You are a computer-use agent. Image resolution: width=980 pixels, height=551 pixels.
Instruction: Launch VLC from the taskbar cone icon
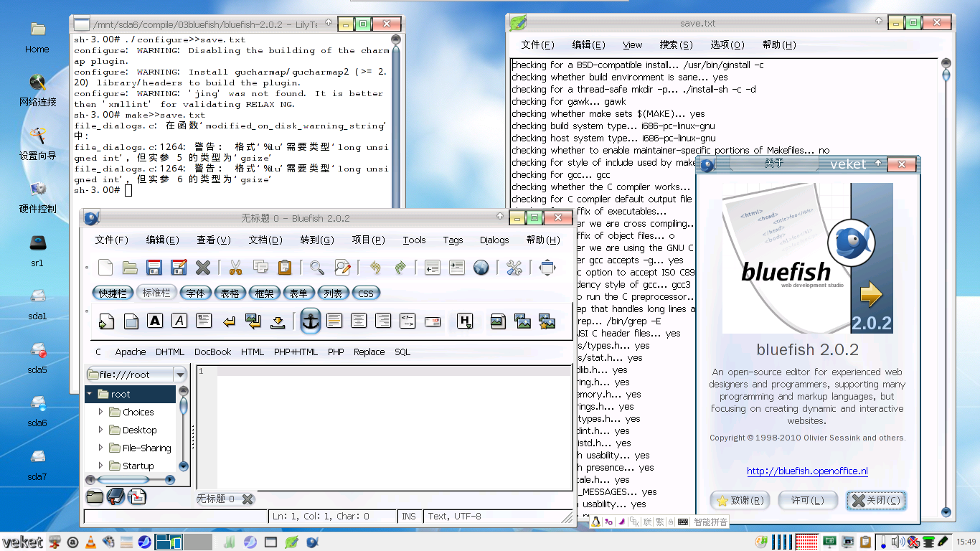91,542
